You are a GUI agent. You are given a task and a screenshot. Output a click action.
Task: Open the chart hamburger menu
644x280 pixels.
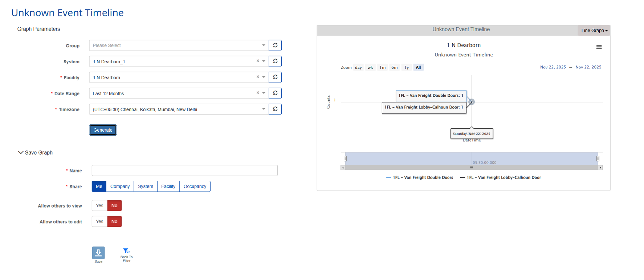[599, 47]
